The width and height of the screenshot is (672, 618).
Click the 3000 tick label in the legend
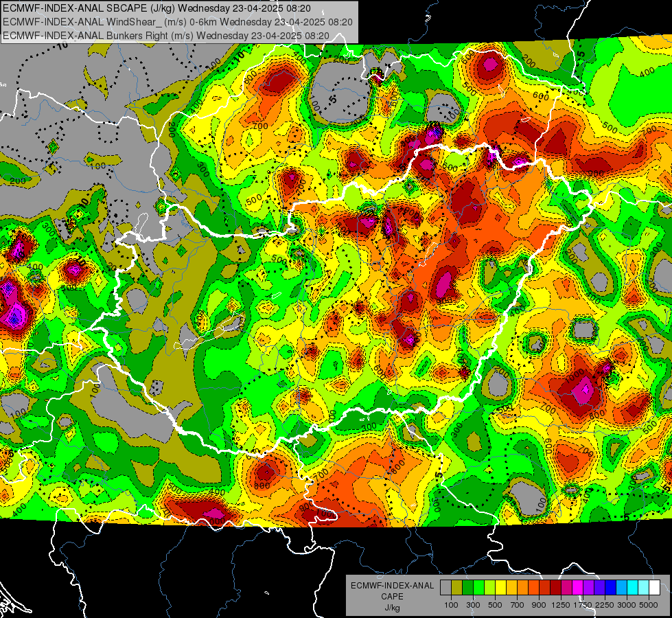pos(627,605)
